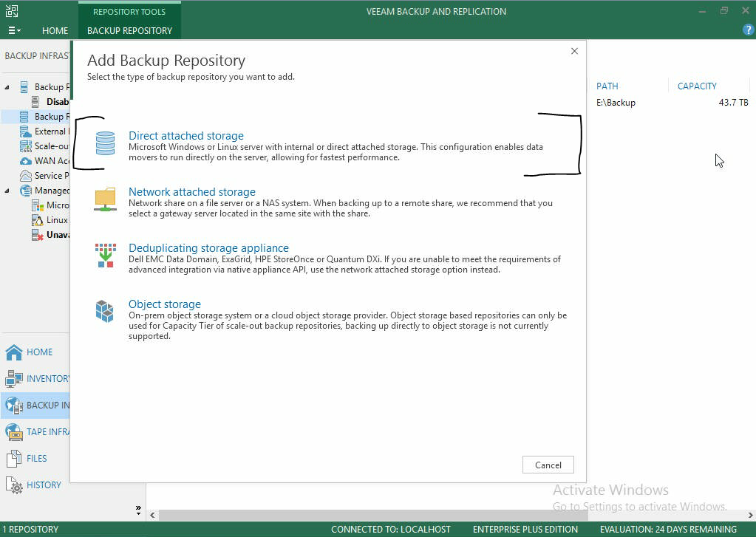Switch to INVENTORY view

36,378
